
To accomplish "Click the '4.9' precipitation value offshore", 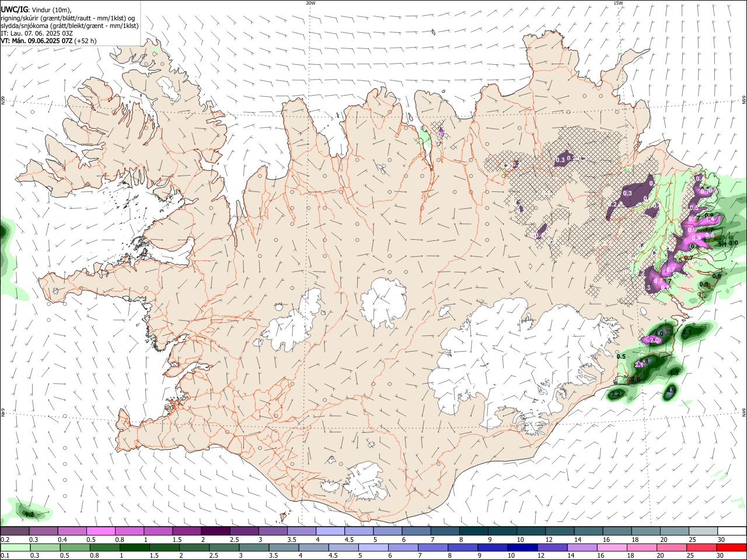I will point(671,391).
